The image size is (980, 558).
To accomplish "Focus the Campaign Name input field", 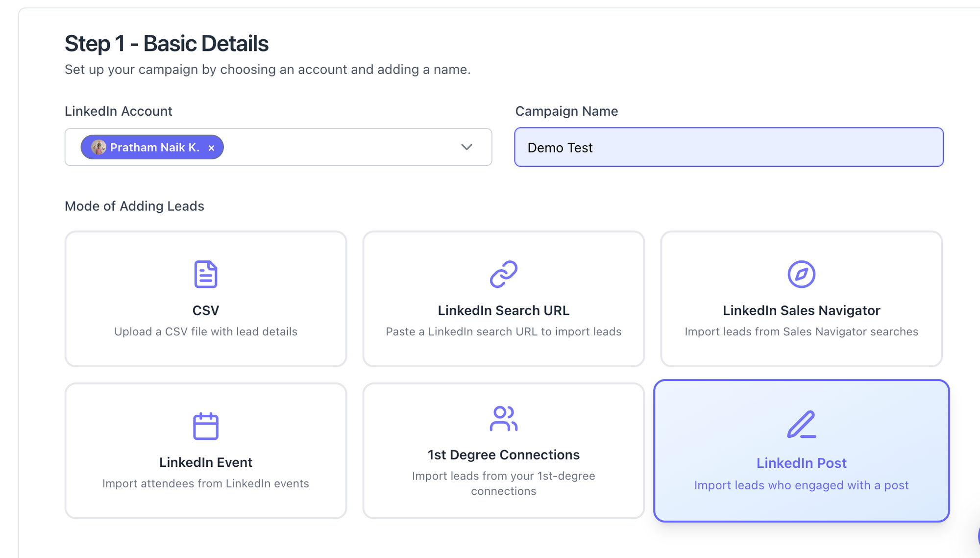I will click(x=729, y=147).
